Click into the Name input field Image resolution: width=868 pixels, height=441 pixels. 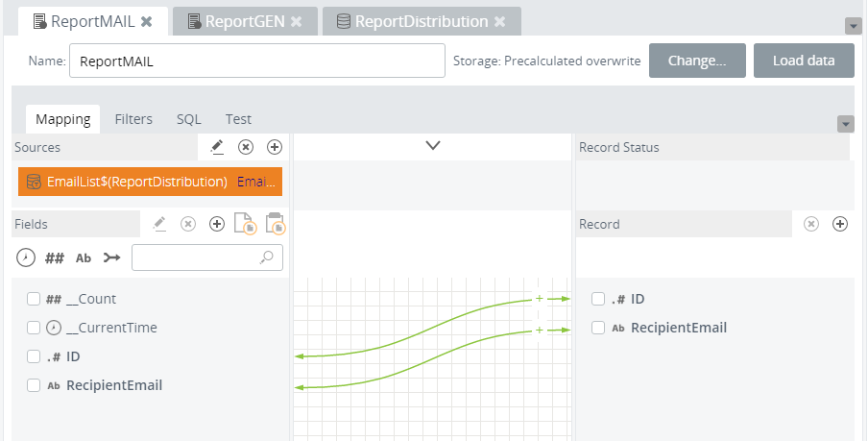click(256, 61)
